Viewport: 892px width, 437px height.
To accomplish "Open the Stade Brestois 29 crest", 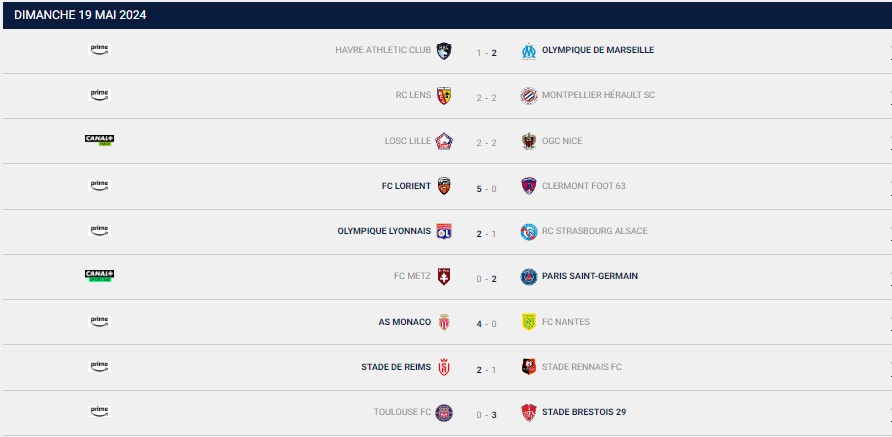I will point(528,413).
